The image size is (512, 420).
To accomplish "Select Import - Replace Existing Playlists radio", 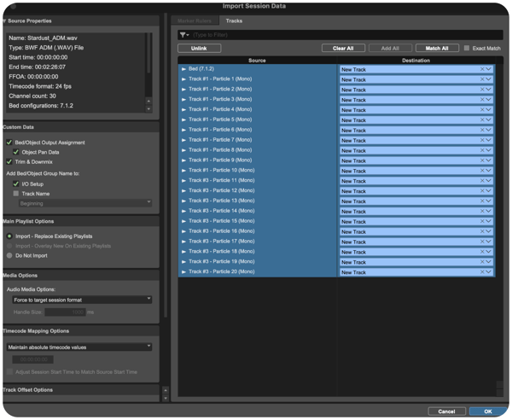I will [x=9, y=236].
